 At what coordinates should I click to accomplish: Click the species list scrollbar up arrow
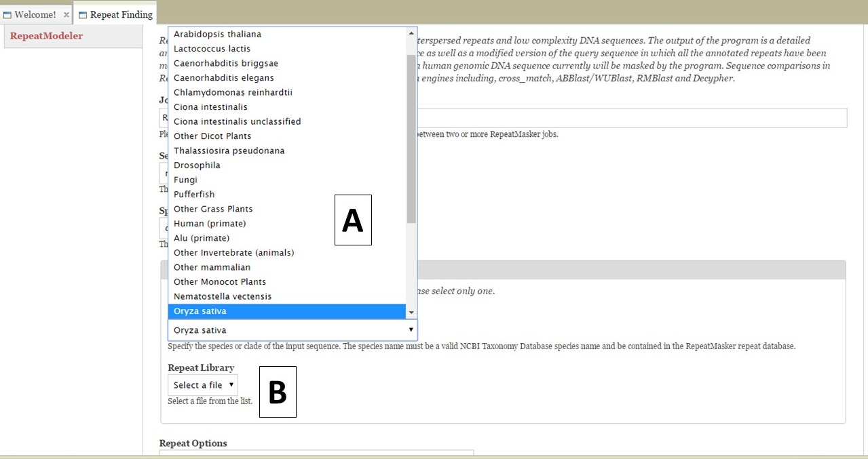coord(411,33)
